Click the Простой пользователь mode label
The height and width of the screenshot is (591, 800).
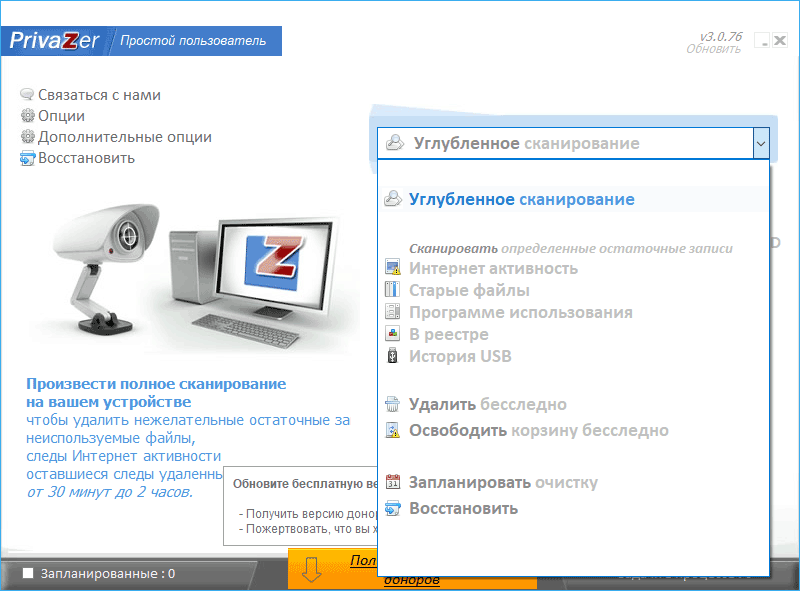click(193, 41)
